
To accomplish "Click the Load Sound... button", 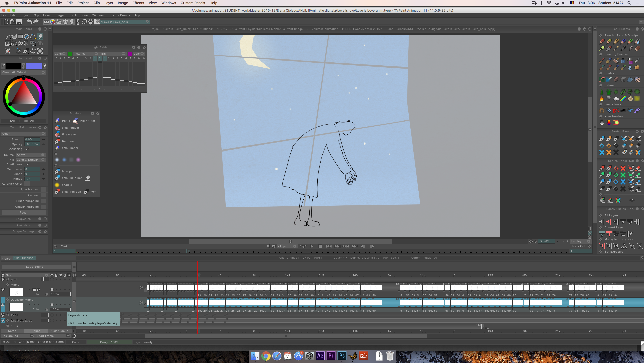I will tap(36, 267).
